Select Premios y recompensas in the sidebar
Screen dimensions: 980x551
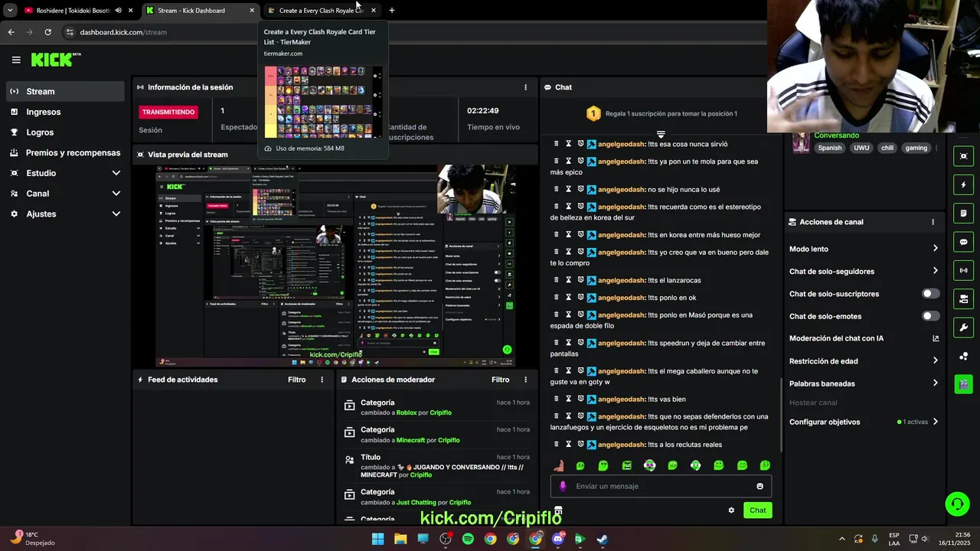[x=65, y=152]
